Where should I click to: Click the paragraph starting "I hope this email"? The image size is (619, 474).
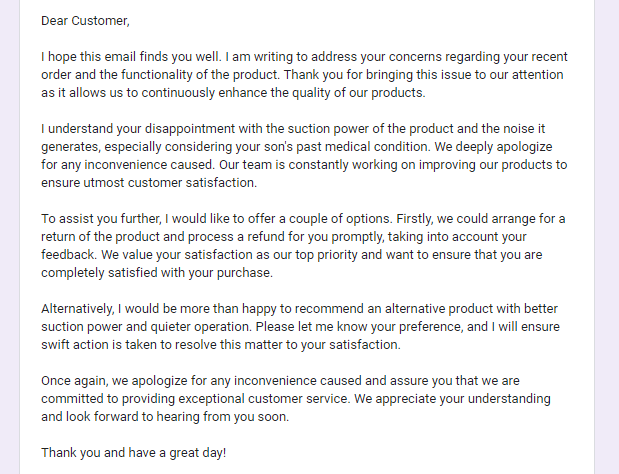(300, 75)
